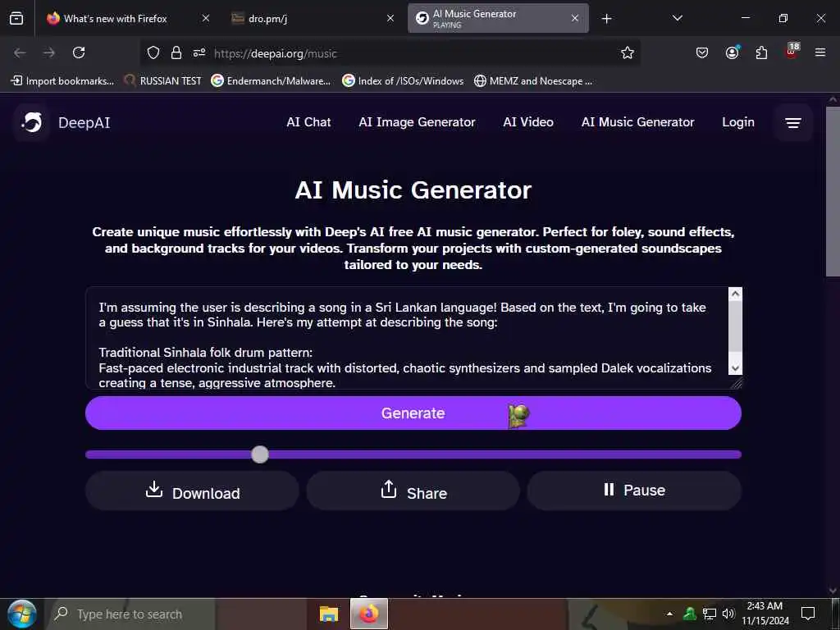This screenshot has height=630, width=840.
Task: Open a new browser tab with plus button
Action: (606, 19)
